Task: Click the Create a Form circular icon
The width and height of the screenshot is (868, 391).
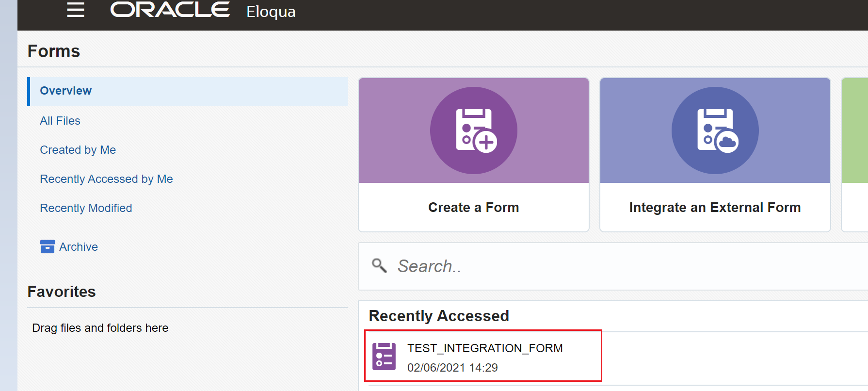Action: coord(474,130)
